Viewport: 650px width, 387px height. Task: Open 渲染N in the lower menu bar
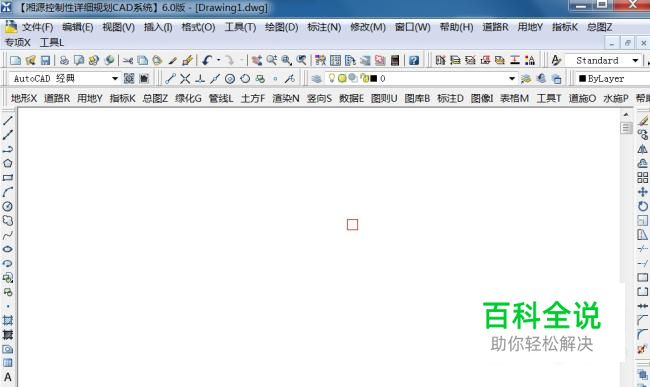tap(286, 99)
